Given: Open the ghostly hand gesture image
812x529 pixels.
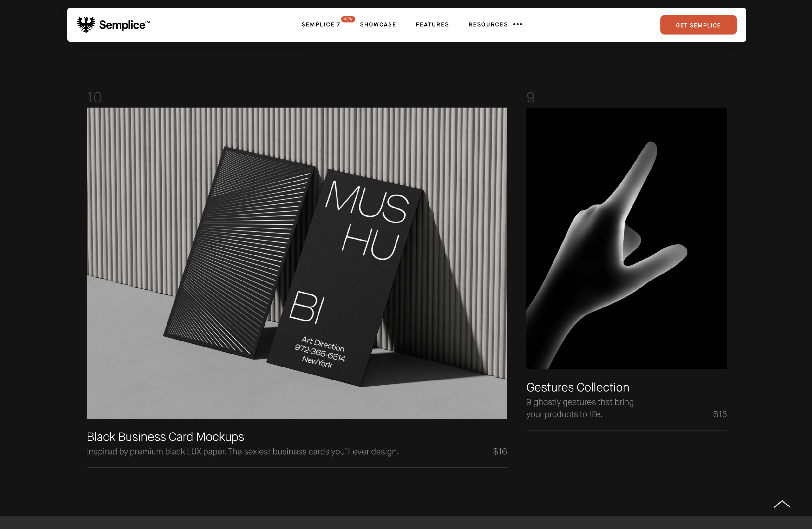Looking at the screenshot, I should click(626, 238).
